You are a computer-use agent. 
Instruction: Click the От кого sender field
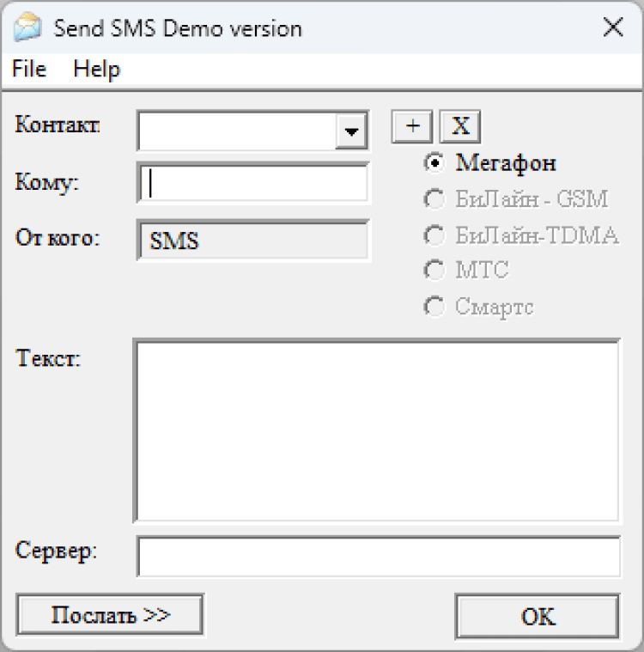pos(253,240)
